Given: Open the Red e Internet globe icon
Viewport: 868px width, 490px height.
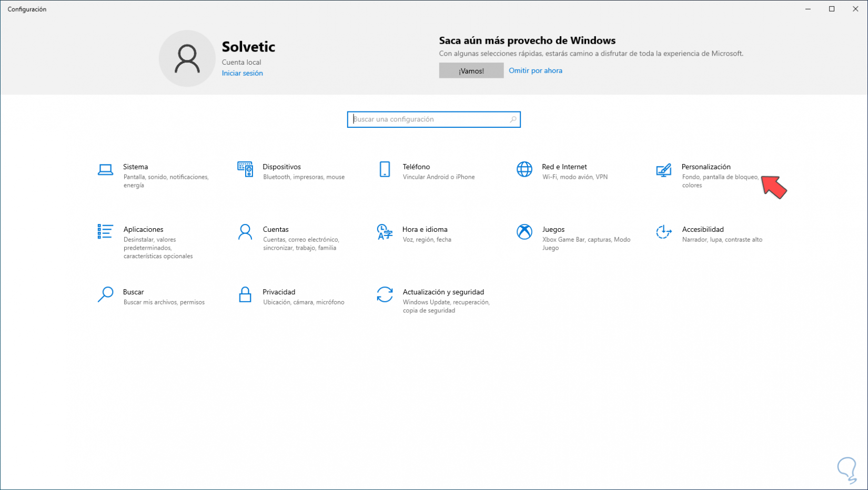Looking at the screenshot, I should (x=524, y=169).
